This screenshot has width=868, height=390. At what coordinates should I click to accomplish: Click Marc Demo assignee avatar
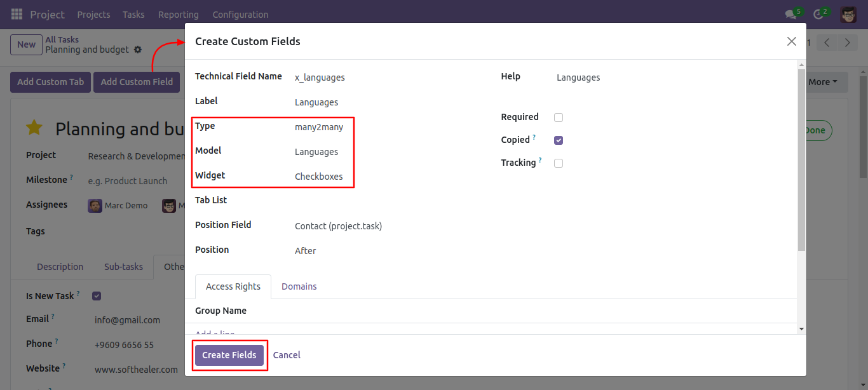(95, 206)
